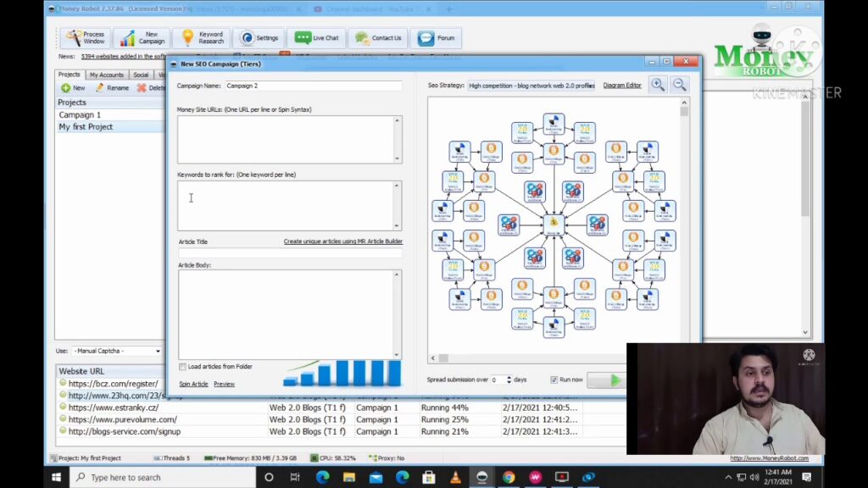The width and height of the screenshot is (868, 488).
Task: Click the Spin Article link
Action: point(194,384)
